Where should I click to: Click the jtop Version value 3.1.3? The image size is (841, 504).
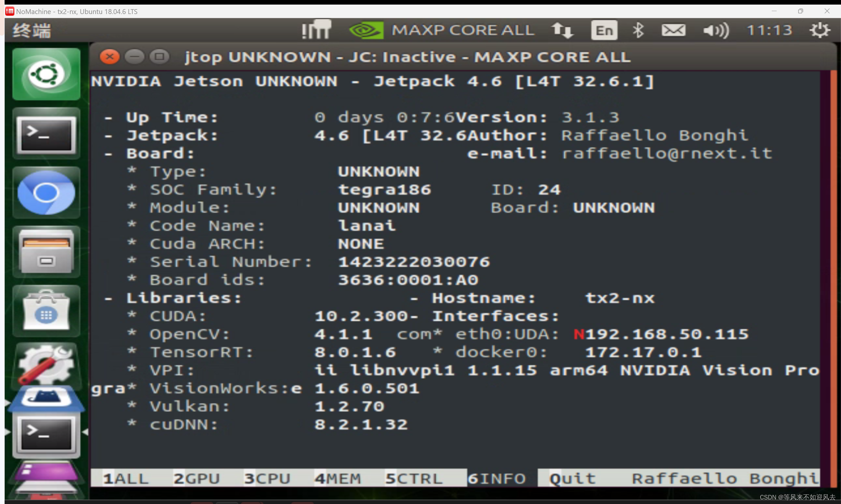click(590, 117)
